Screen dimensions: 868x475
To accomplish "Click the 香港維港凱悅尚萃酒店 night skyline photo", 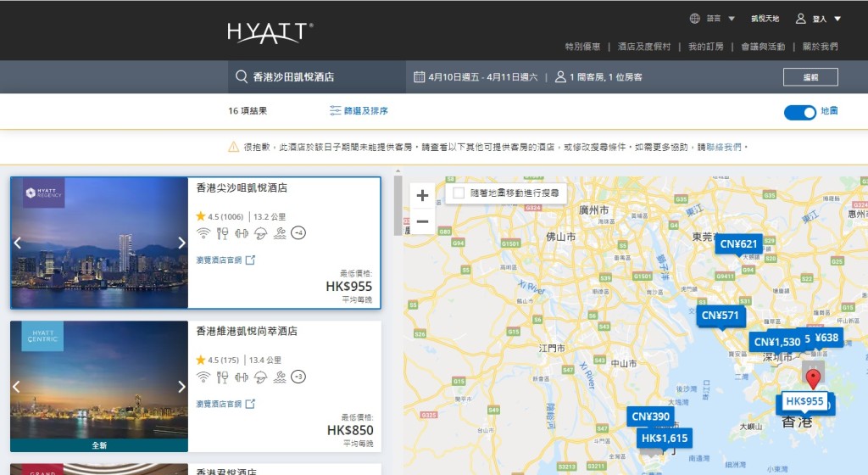I will (x=99, y=387).
